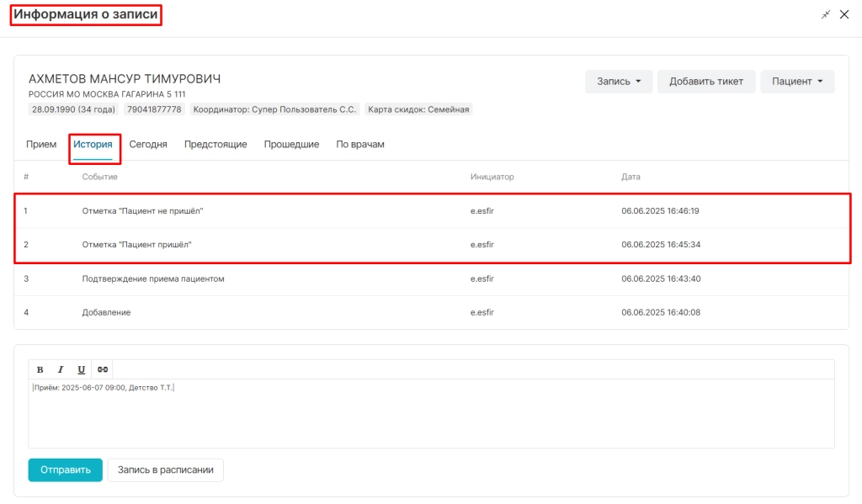Collapse the dialog with the shrink icon

click(x=826, y=15)
